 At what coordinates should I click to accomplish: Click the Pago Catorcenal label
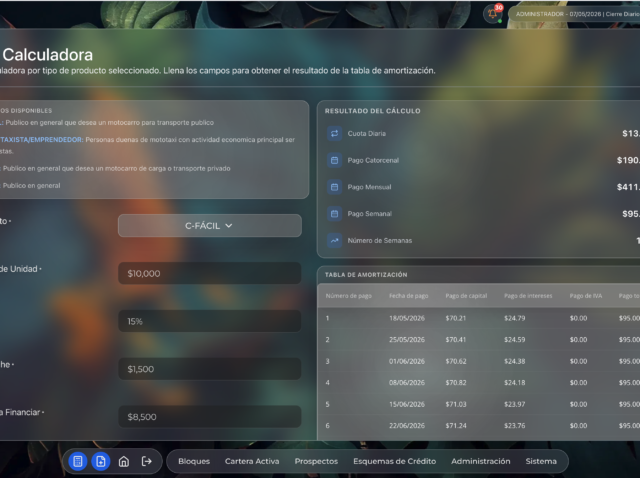pyautogui.click(x=373, y=160)
